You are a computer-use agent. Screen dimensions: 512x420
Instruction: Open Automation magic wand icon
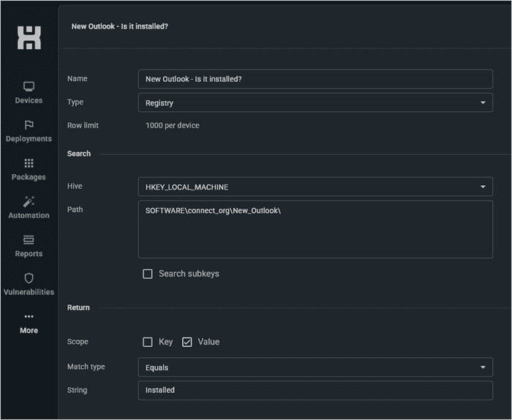click(29, 201)
